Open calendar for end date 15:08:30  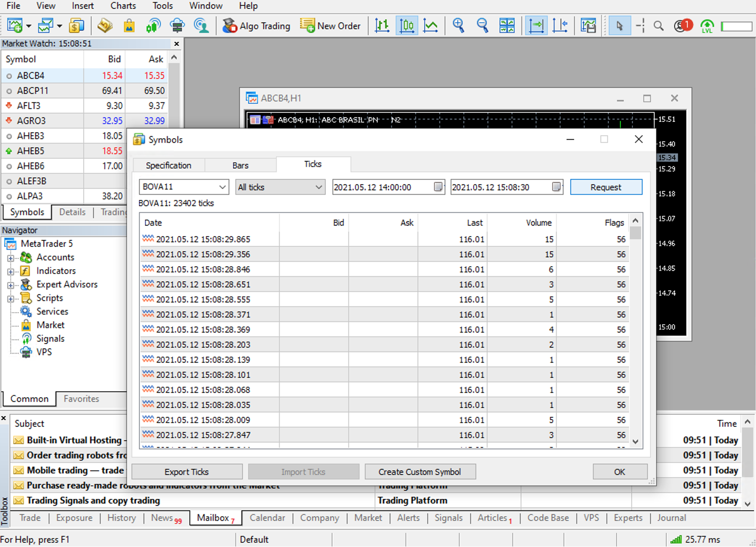click(556, 187)
